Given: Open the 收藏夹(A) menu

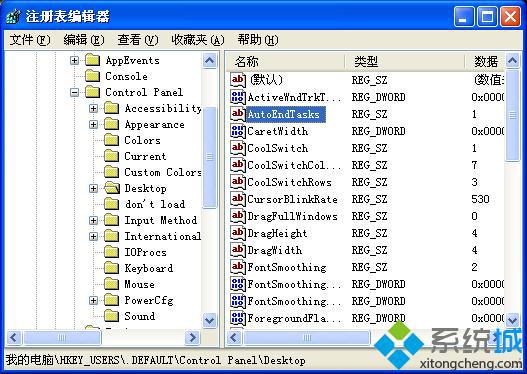Looking at the screenshot, I should click(x=198, y=40).
